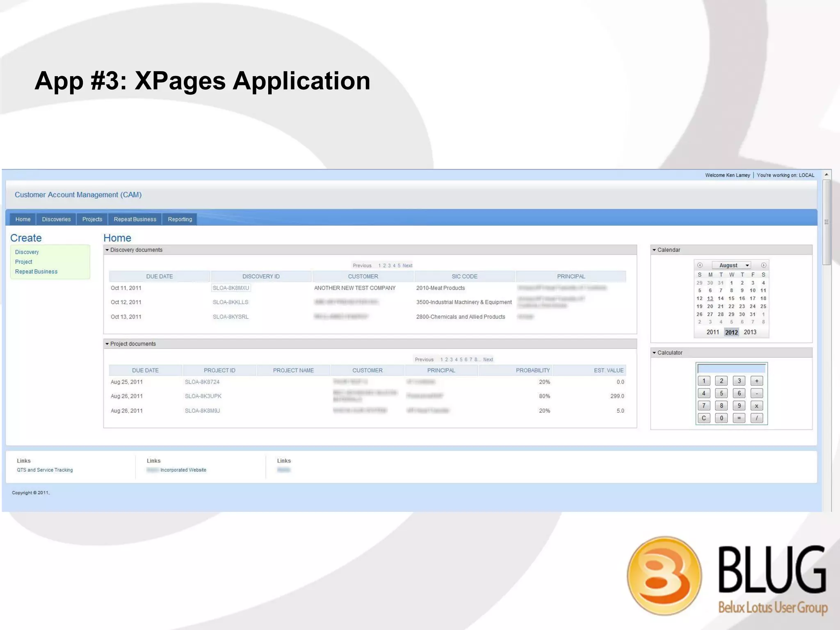Open the August month dropdown
Image resolution: width=840 pixels, height=630 pixels.
pos(731,265)
